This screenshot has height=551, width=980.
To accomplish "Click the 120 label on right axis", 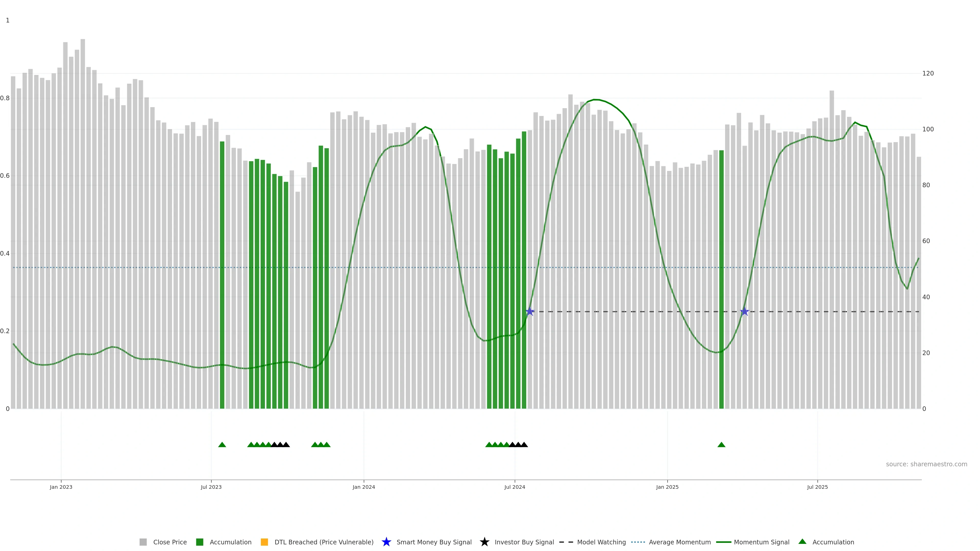I will click(x=928, y=73).
